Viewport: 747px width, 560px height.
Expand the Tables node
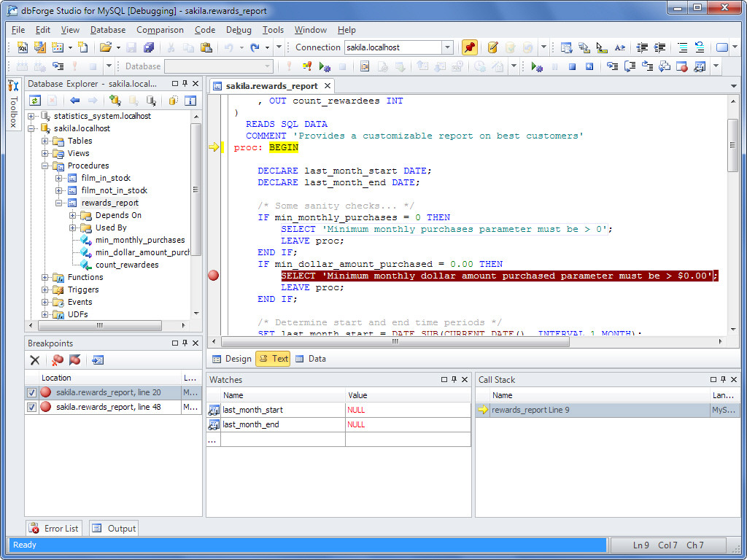pos(44,141)
